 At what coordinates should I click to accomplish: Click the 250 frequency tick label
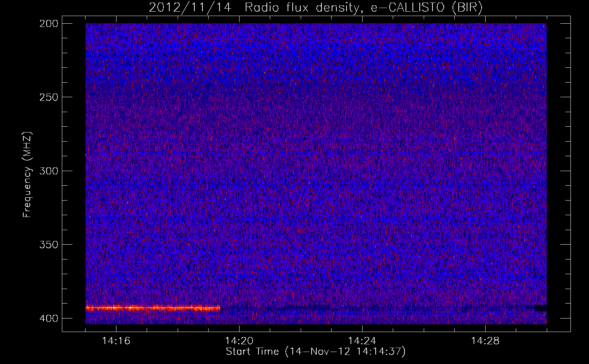click(48, 97)
